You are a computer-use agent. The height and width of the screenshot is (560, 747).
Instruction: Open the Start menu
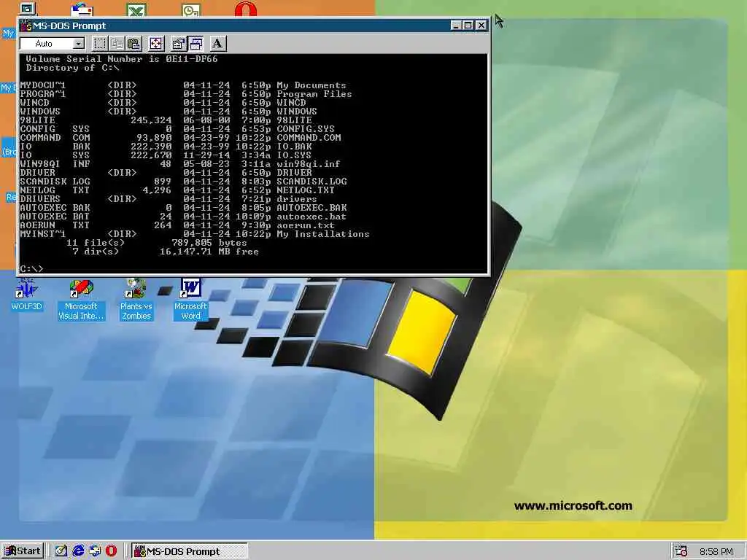coord(23,551)
